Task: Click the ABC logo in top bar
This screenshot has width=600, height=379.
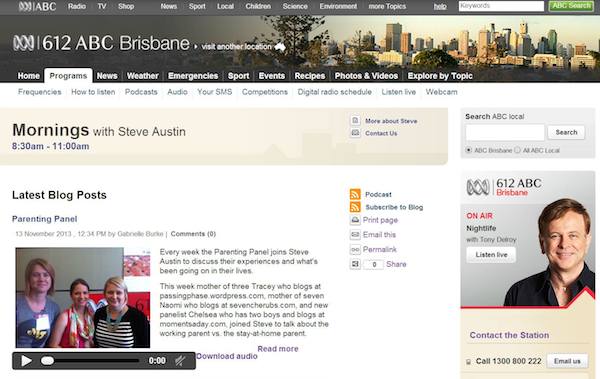Action: (x=37, y=6)
